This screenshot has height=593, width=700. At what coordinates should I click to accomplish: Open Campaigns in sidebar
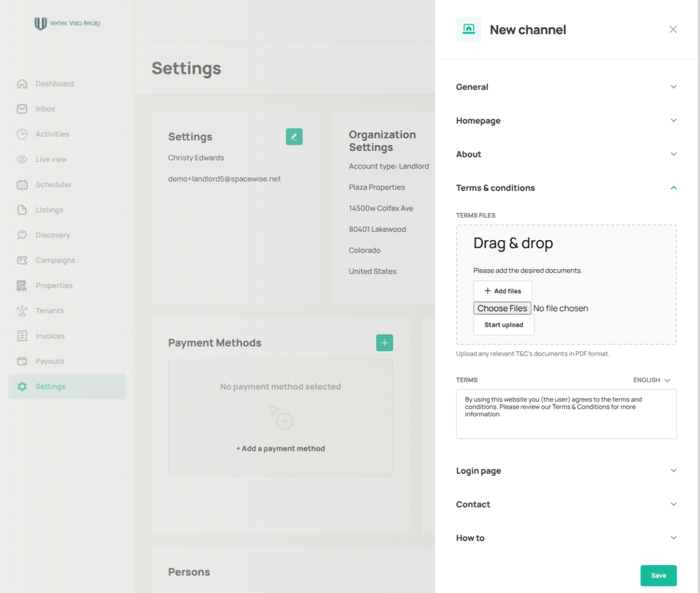point(67,260)
